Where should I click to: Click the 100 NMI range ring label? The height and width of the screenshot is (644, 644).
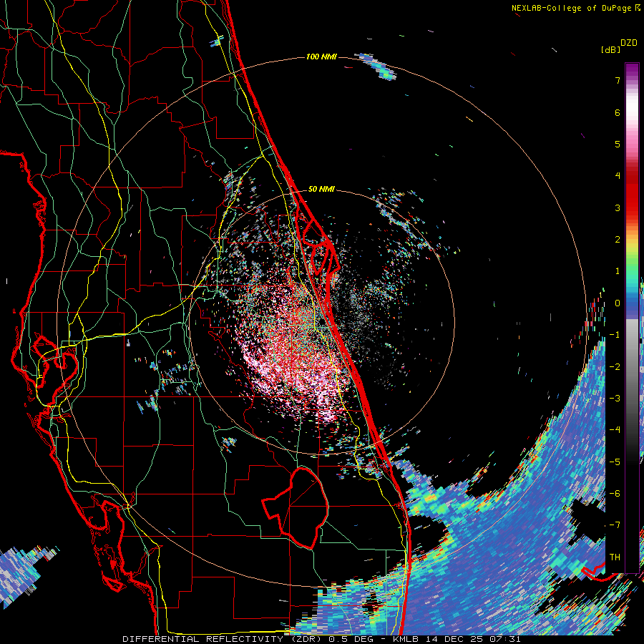[321, 57]
